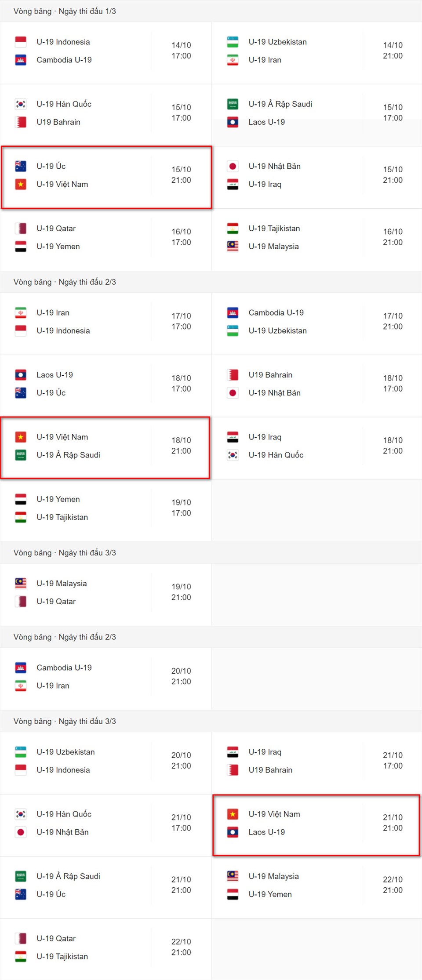
Task: Click the Vietnam flag in the 18/10 21:00 match
Action: pos(21,437)
